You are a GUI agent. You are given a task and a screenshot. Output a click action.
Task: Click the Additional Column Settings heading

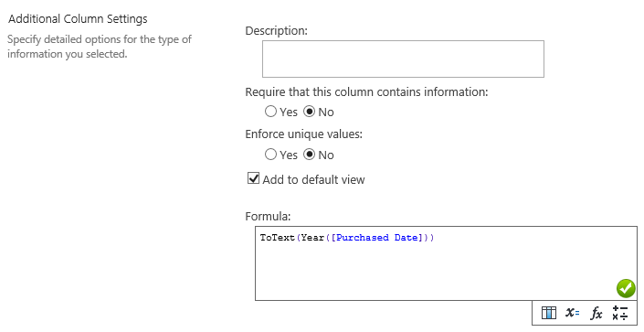pos(78,19)
